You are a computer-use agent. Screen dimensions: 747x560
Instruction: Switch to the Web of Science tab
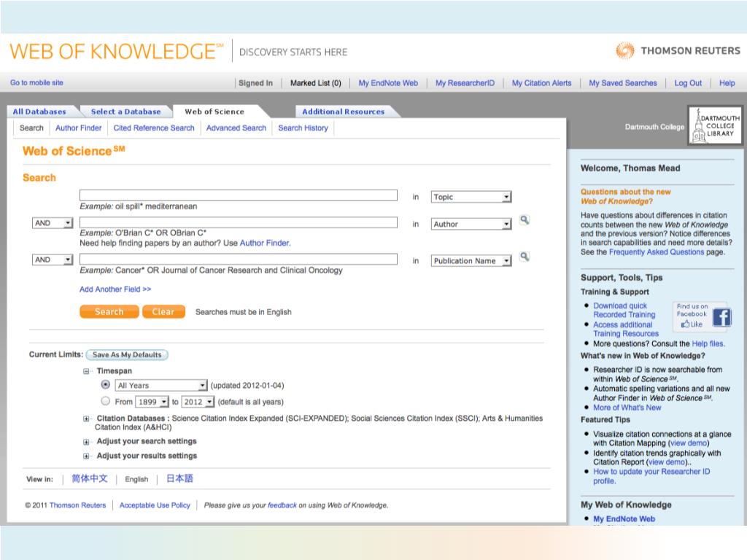(x=214, y=112)
